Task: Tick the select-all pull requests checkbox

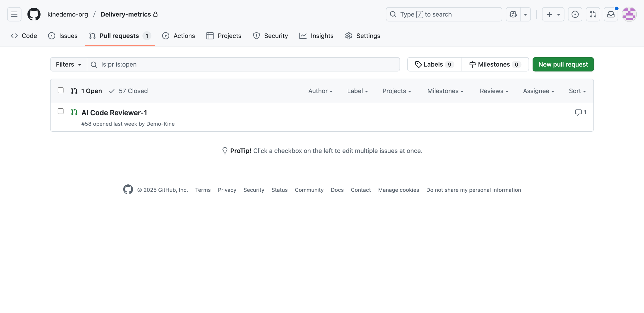Action: point(61,90)
